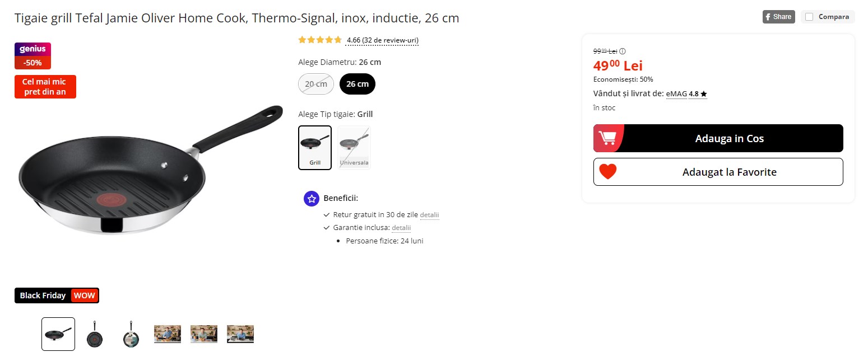Select the 20 cm diameter option
Image resolution: width=868 pixels, height=352 pixels.
pos(315,84)
